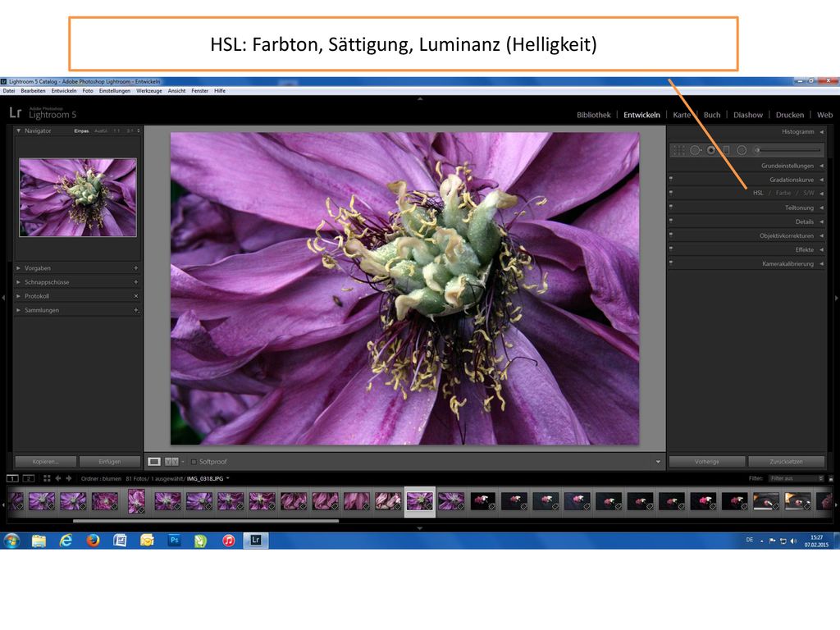This screenshot has width=840, height=630.
Task: Toggle the Gradationskurve panel on/off switch
Action: [x=671, y=178]
